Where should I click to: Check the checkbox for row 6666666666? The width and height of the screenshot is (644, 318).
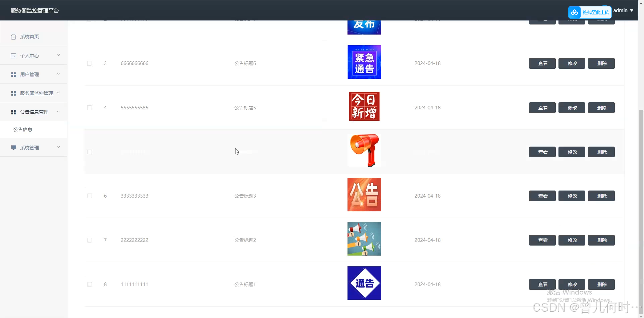coord(90,63)
